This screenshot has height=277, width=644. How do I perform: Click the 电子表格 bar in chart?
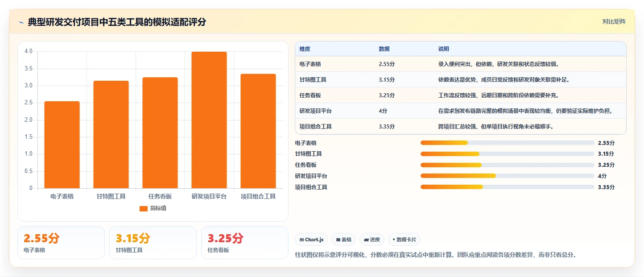[62, 145]
